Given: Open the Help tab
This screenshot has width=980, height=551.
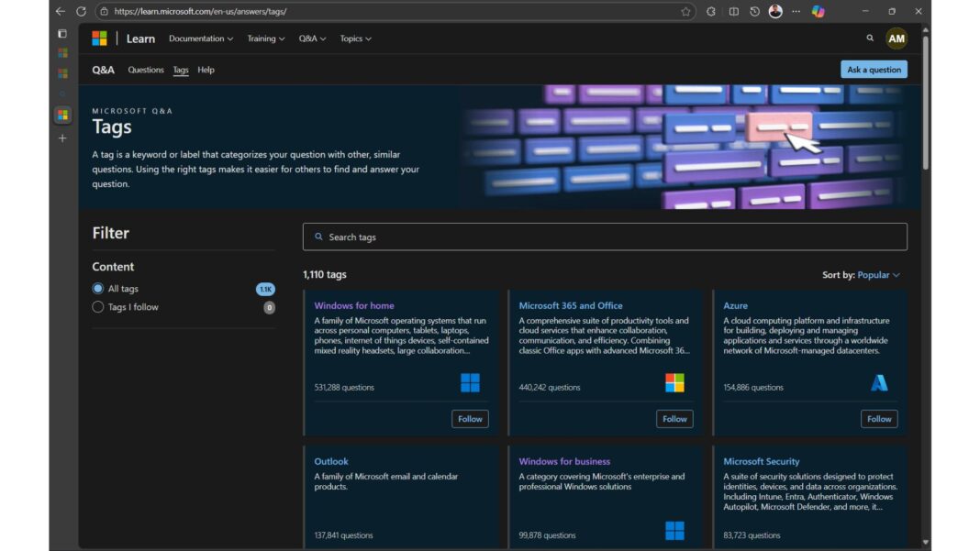Looking at the screenshot, I should click(206, 69).
